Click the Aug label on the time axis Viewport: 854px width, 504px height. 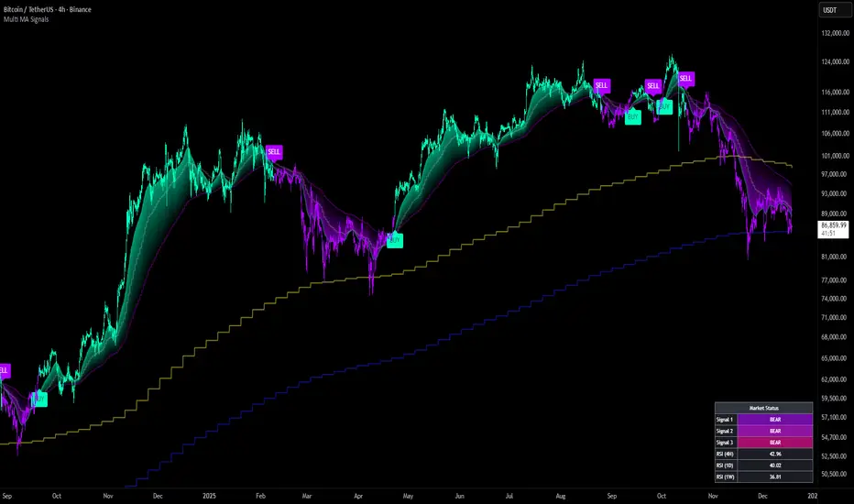click(x=561, y=496)
